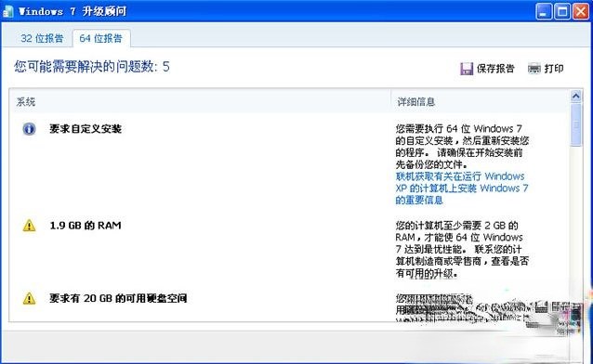Click the scrollbar up arrow
The image size is (593, 364).
click(576, 97)
